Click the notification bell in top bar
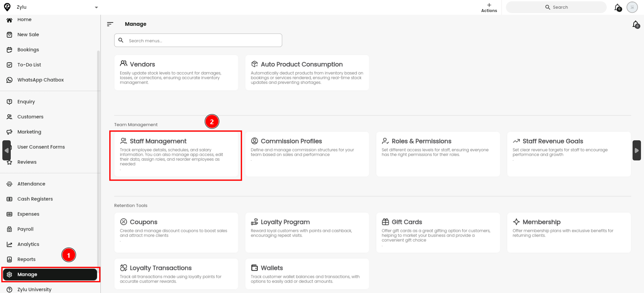Viewport: 644px width, 293px height. tap(617, 7)
